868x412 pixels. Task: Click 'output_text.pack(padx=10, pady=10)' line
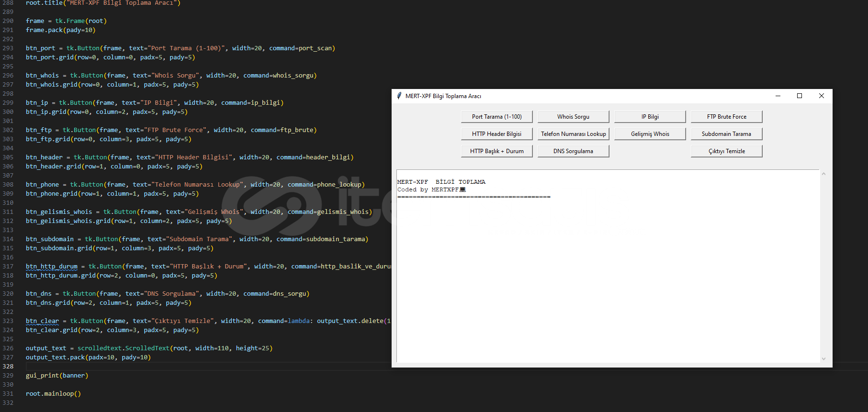[x=88, y=357]
